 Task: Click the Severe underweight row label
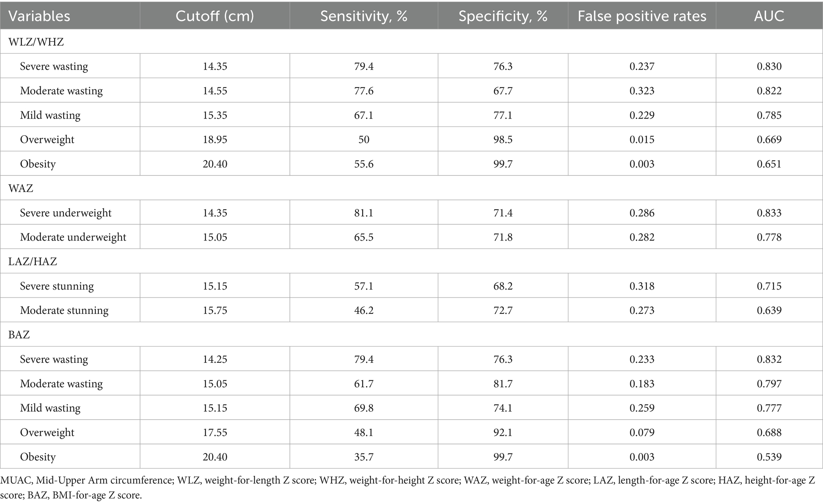66,213
